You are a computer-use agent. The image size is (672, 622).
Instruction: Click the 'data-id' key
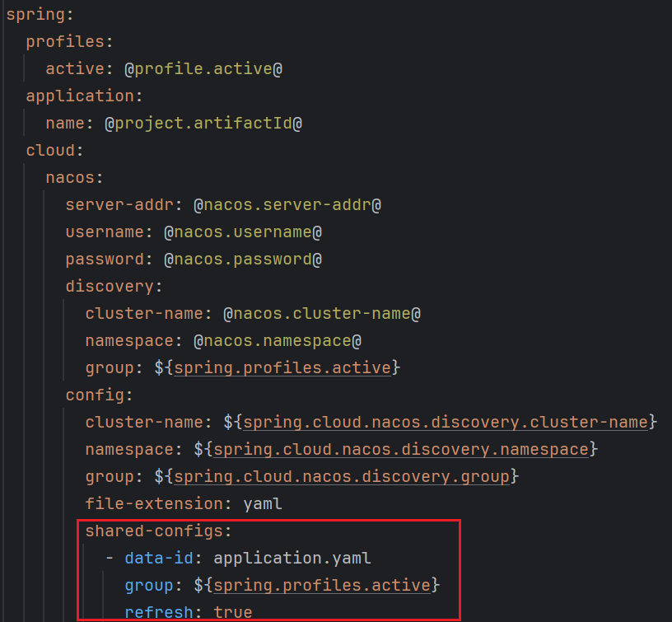click(x=159, y=558)
